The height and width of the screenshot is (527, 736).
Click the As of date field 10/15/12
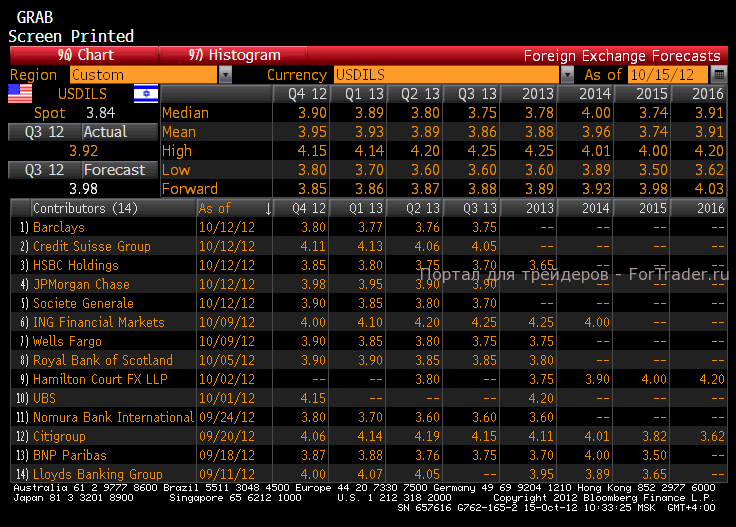[667, 75]
